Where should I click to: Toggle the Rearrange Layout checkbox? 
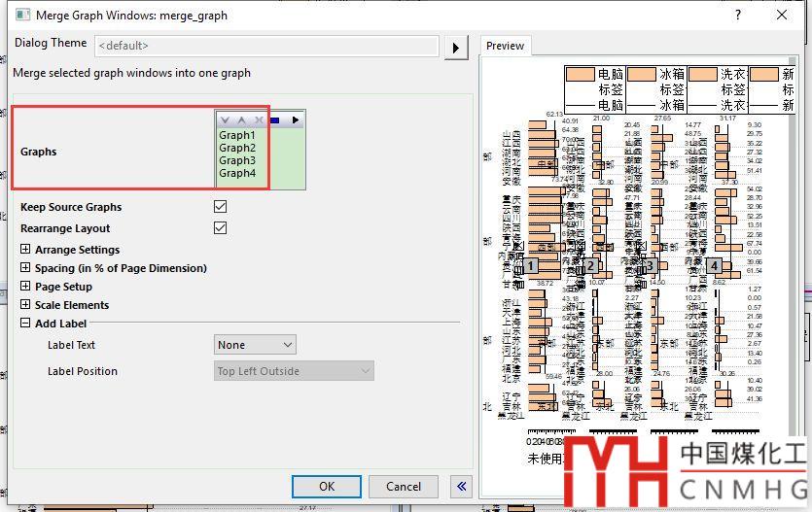[x=220, y=228]
